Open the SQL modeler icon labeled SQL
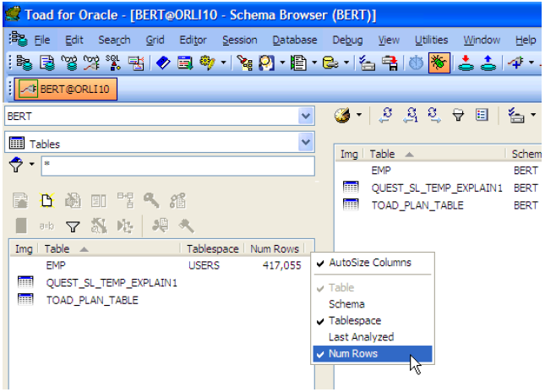Screen dimensions: 545x392 click(x=113, y=63)
